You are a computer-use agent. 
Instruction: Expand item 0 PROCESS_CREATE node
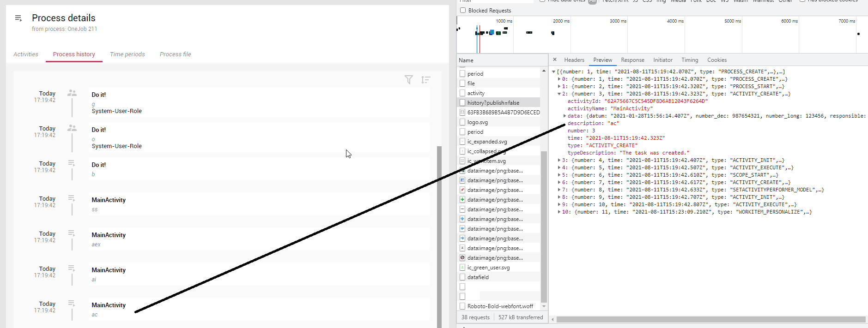coord(559,79)
